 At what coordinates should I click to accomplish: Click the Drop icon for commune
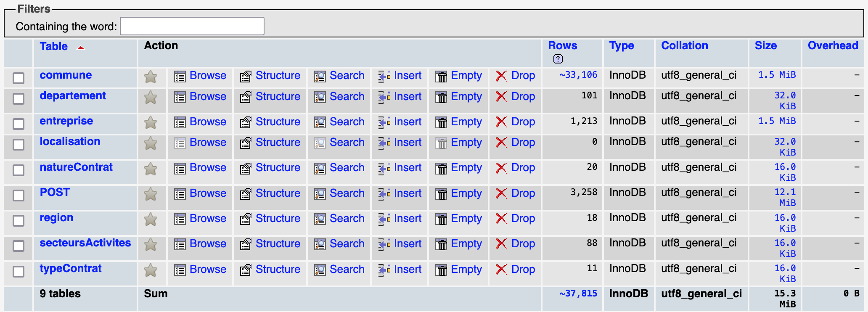[501, 76]
